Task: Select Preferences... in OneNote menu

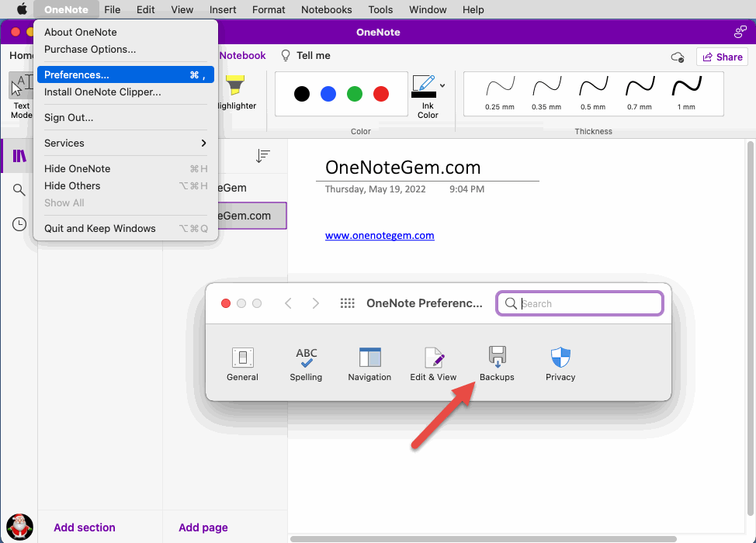Action: click(126, 74)
